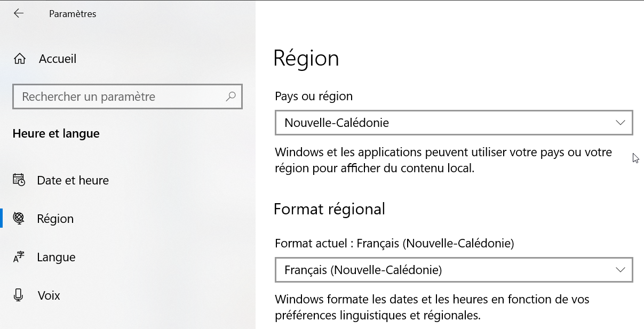Click the Paramètres window title
The image size is (644, 329).
tap(73, 14)
